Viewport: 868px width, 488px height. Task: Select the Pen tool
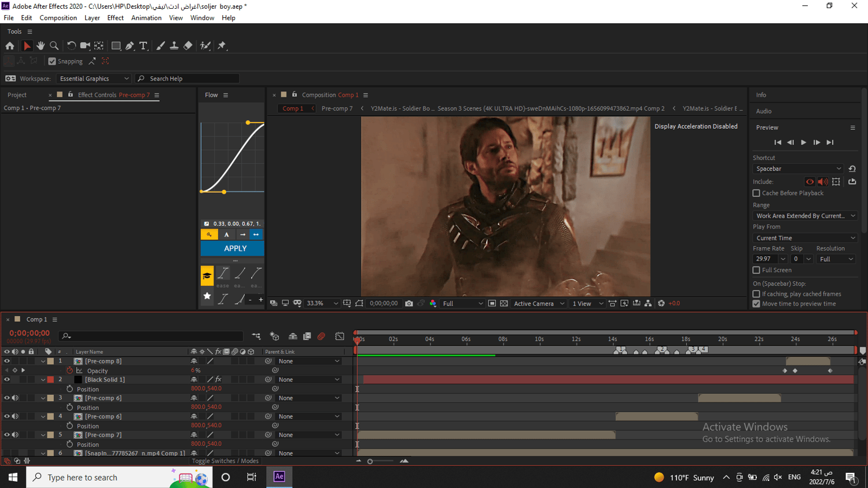pyautogui.click(x=130, y=46)
